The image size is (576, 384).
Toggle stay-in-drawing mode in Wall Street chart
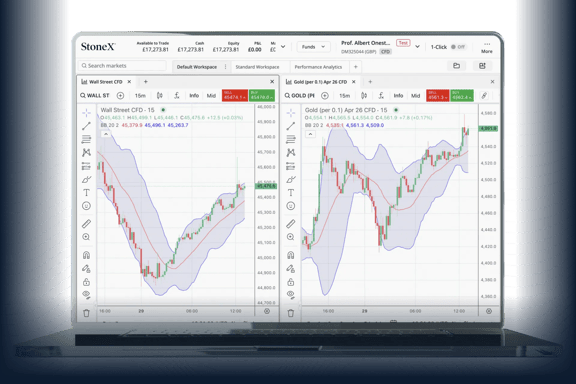click(86, 269)
